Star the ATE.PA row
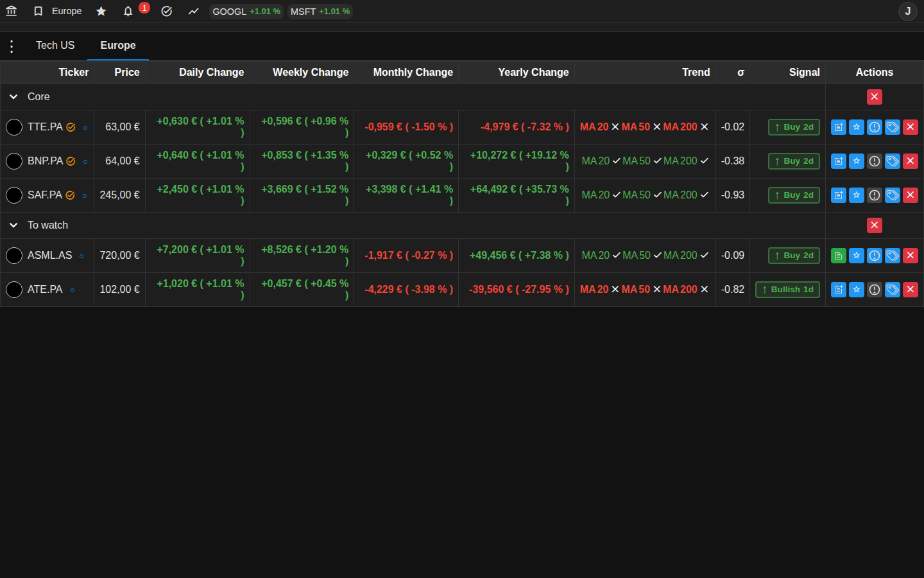This screenshot has height=578, width=924. pos(857,290)
